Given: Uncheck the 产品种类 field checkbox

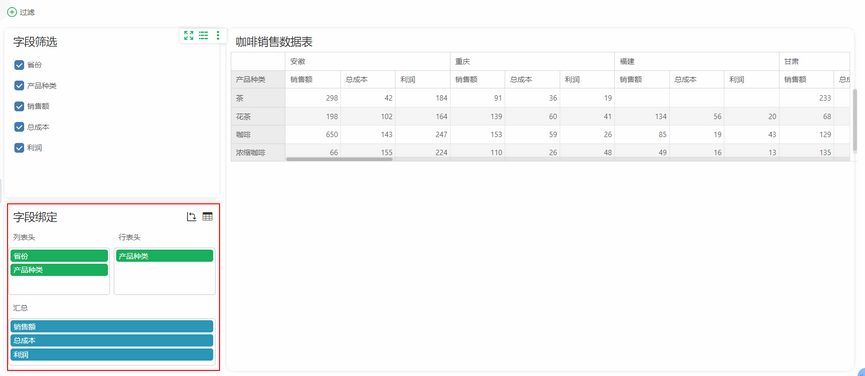Looking at the screenshot, I should coord(19,85).
